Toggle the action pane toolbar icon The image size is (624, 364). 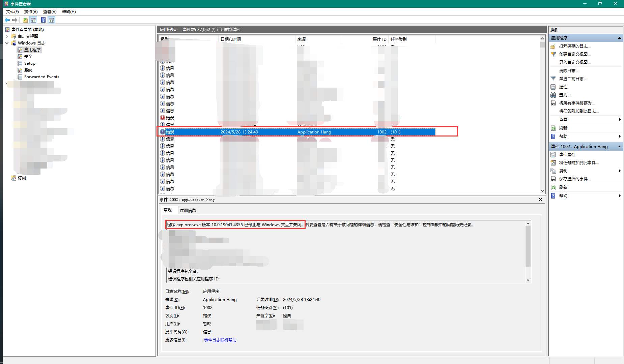click(52, 20)
